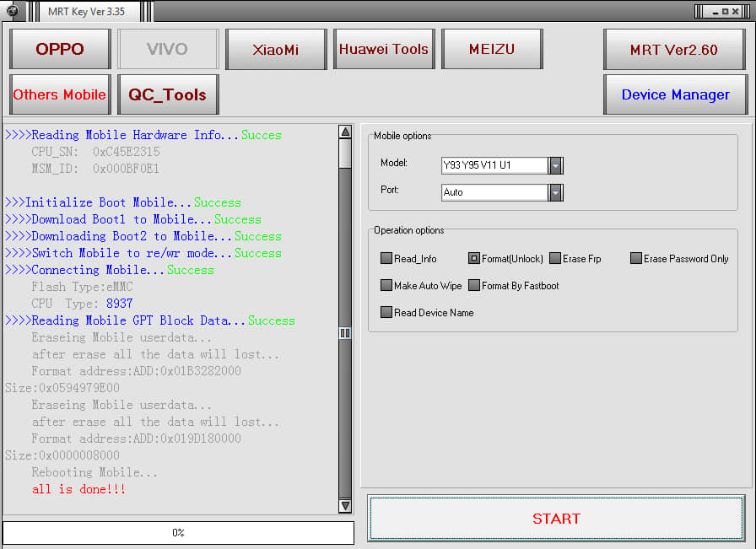Viewport: 756px width, 549px height.
Task: Open Device Manager
Action: click(675, 94)
